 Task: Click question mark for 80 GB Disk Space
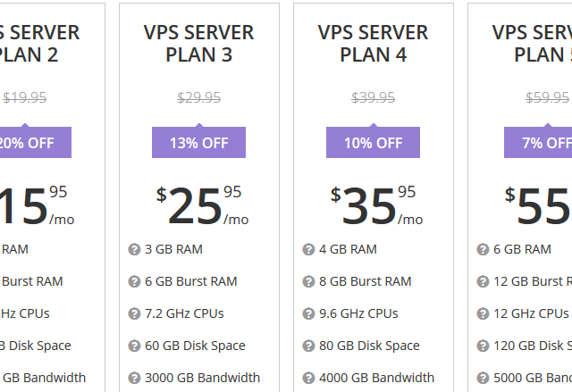[x=308, y=346]
